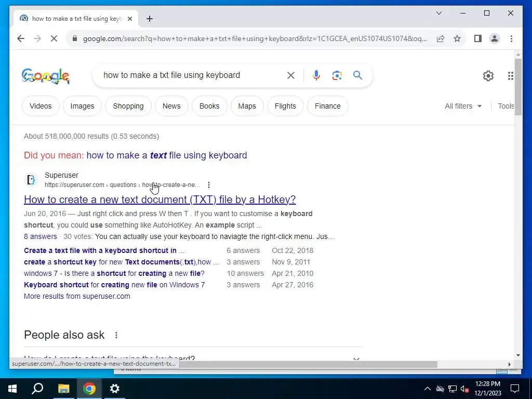Open Settings from taskbar
Screen dimensions: 532x399
[115, 389]
